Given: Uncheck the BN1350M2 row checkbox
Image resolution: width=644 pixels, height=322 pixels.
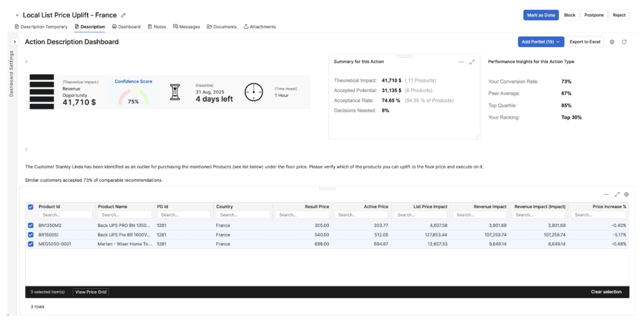Looking at the screenshot, I should (31, 225).
